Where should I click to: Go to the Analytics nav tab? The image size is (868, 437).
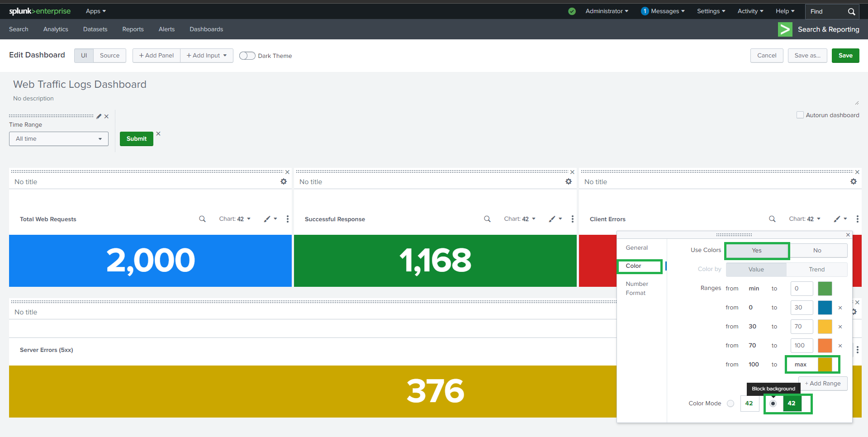tap(56, 29)
